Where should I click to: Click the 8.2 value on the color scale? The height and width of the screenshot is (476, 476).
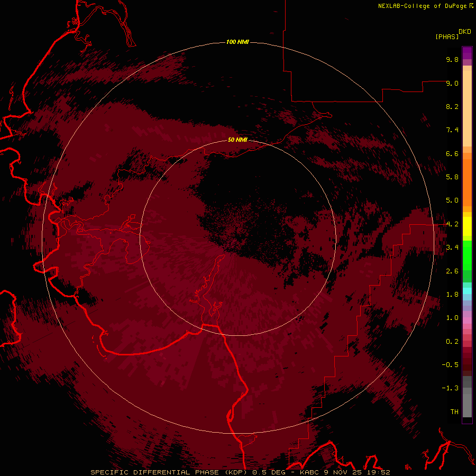coord(452,106)
